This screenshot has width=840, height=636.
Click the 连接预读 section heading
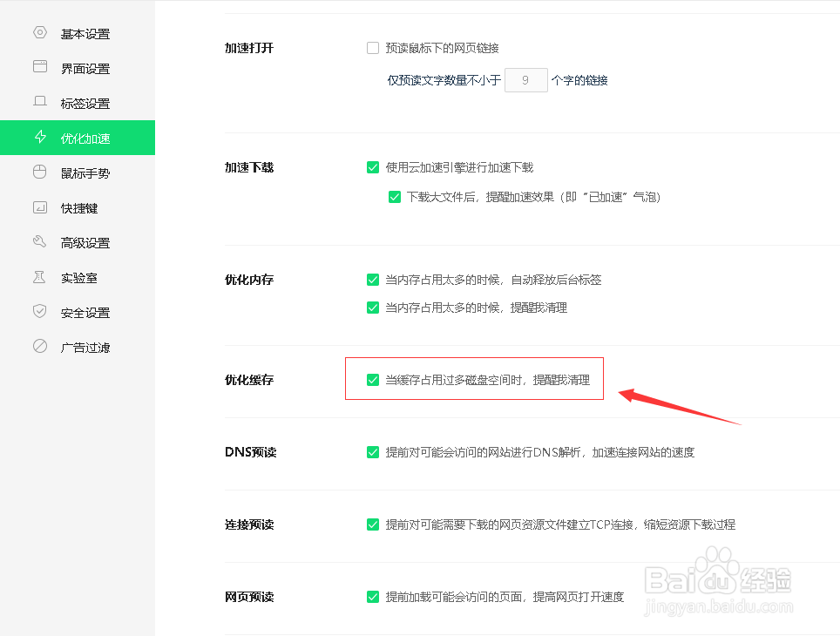(249, 524)
